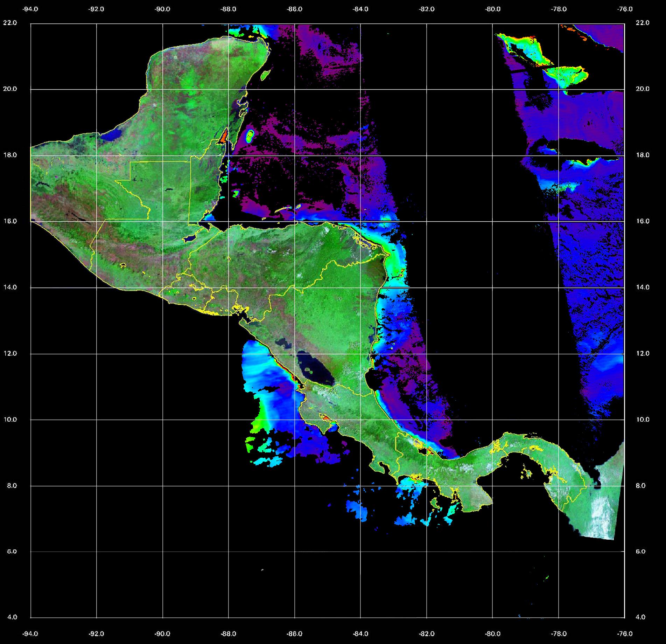Click the green oval Chinchorro reef offshore of Yucatan

click(x=250, y=136)
